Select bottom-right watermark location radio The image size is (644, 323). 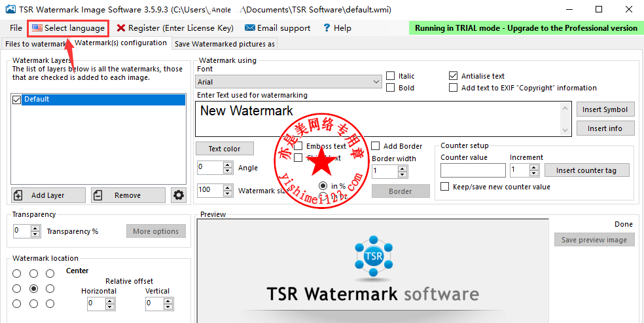click(x=50, y=304)
